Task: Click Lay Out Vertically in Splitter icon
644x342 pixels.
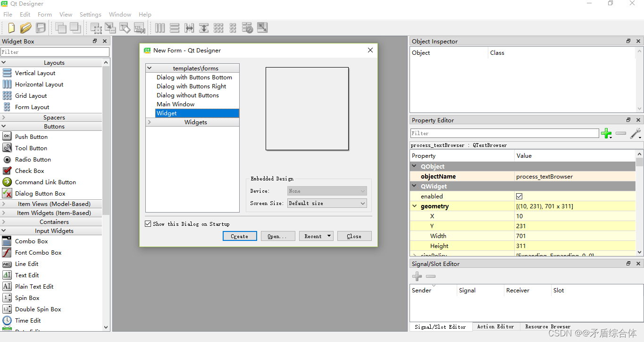Action: (204, 28)
